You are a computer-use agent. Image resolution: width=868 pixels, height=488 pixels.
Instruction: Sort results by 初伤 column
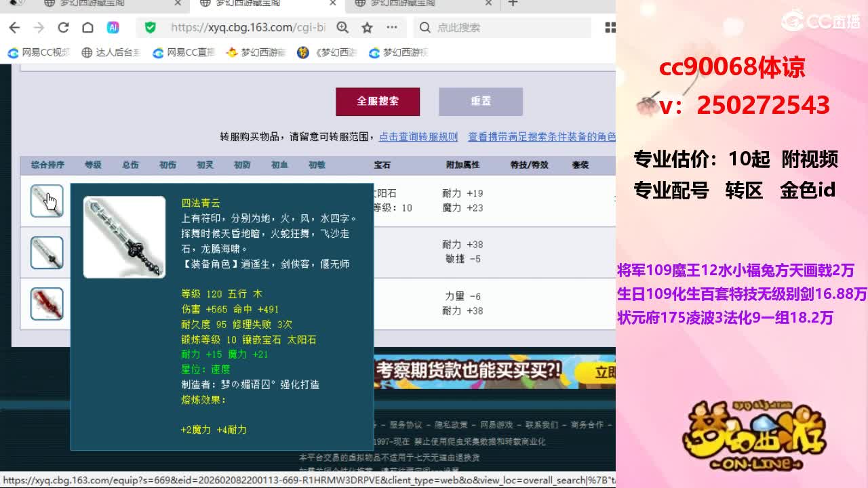tap(167, 165)
